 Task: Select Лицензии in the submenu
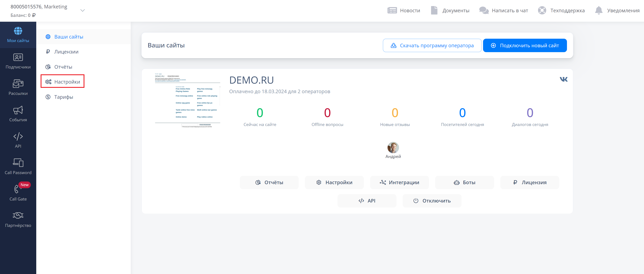[66, 52]
